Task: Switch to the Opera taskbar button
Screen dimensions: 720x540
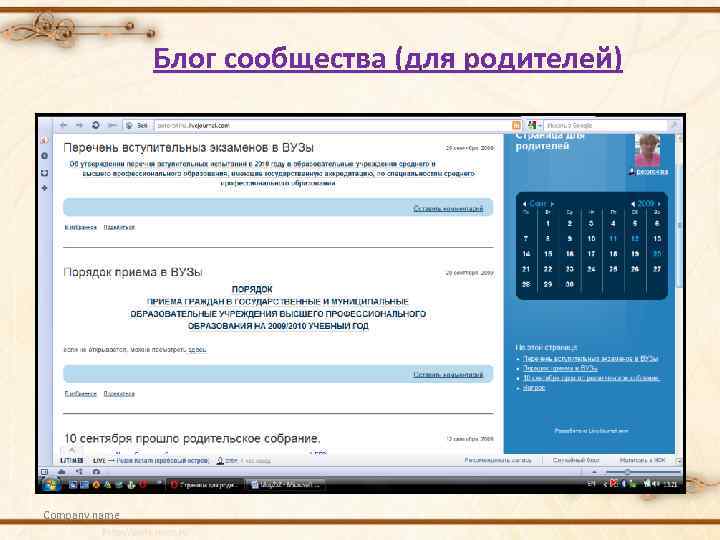Action: click(205, 485)
